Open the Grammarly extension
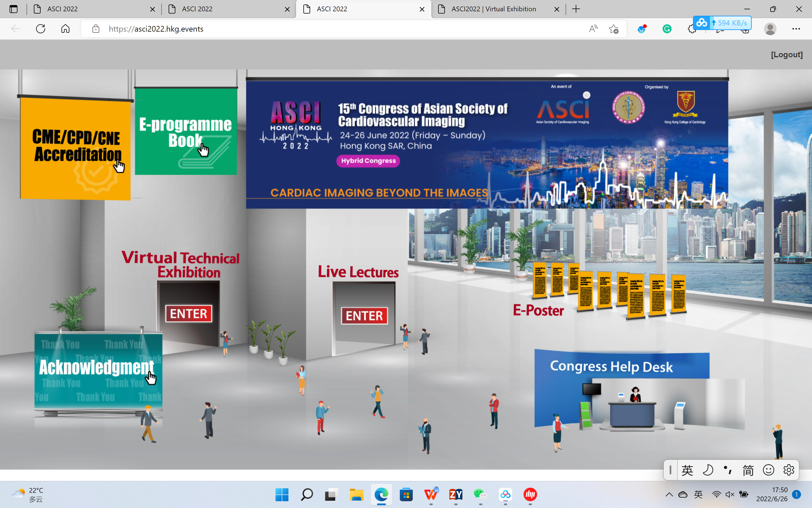Image resolution: width=812 pixels, height=508 pixels. click(667, 29)
